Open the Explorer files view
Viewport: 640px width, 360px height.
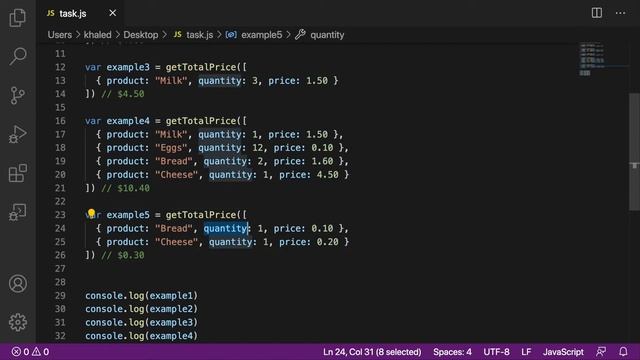click(18, 18)
